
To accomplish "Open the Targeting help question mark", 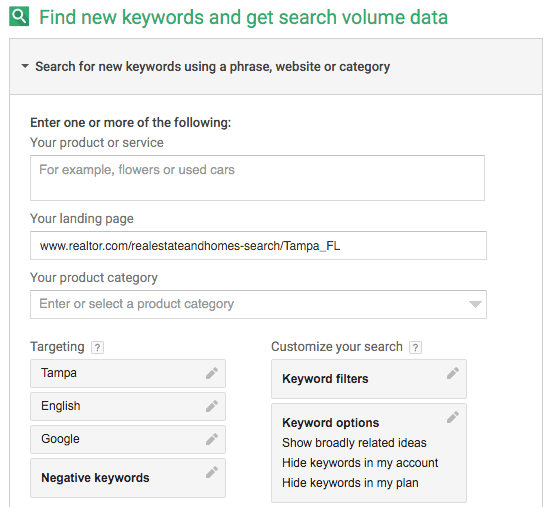I will (97, 347).
